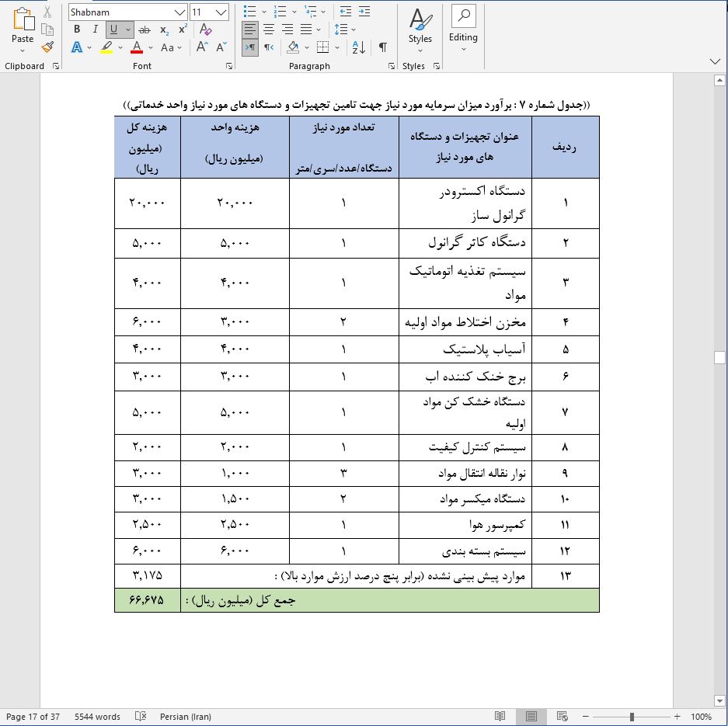Decrease font size with Shrink Font

tap(221, 47)
